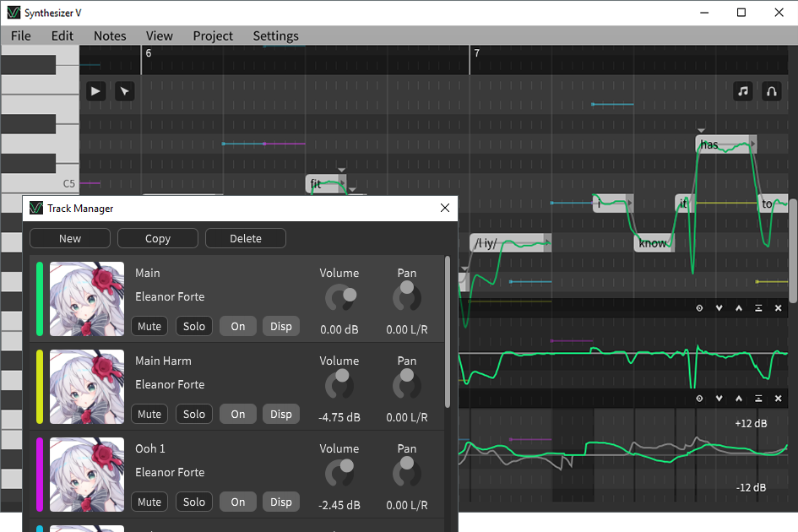Click expand icon in lower parameter panel
Viewport: 798px width, 532px height.
coord(758,398)
